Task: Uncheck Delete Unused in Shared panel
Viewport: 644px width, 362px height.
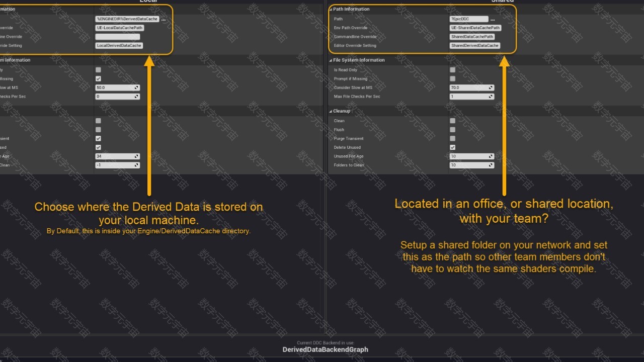Action: tap(452, 147)
